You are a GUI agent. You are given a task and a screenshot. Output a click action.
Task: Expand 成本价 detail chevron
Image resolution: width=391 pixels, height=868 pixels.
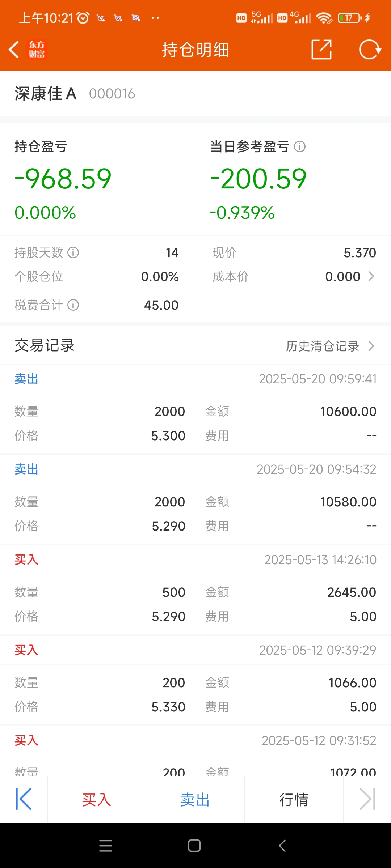[x=371, y=277]
